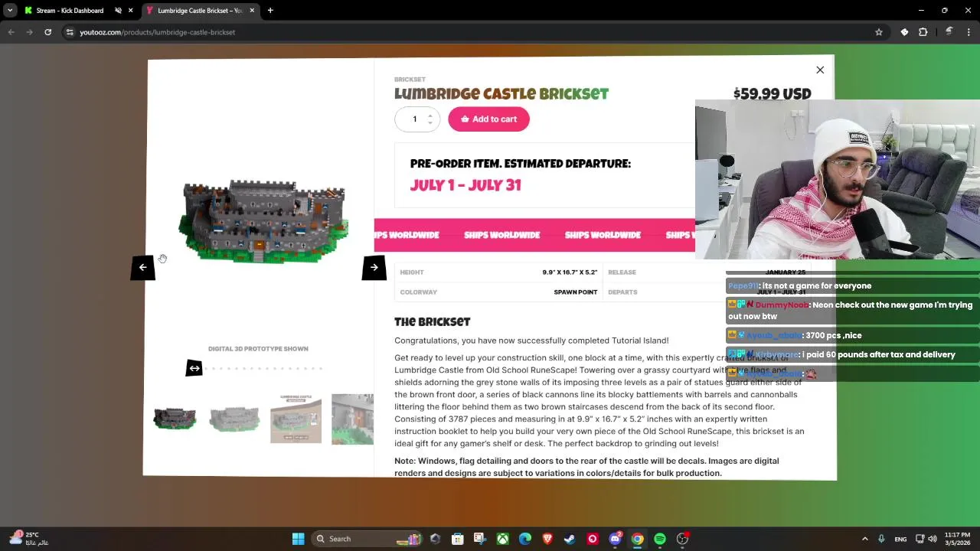The width and height of the screenshot is (980, 551).
Task: Click the BRICKSET category label above the title
Action: coord(410,80)
